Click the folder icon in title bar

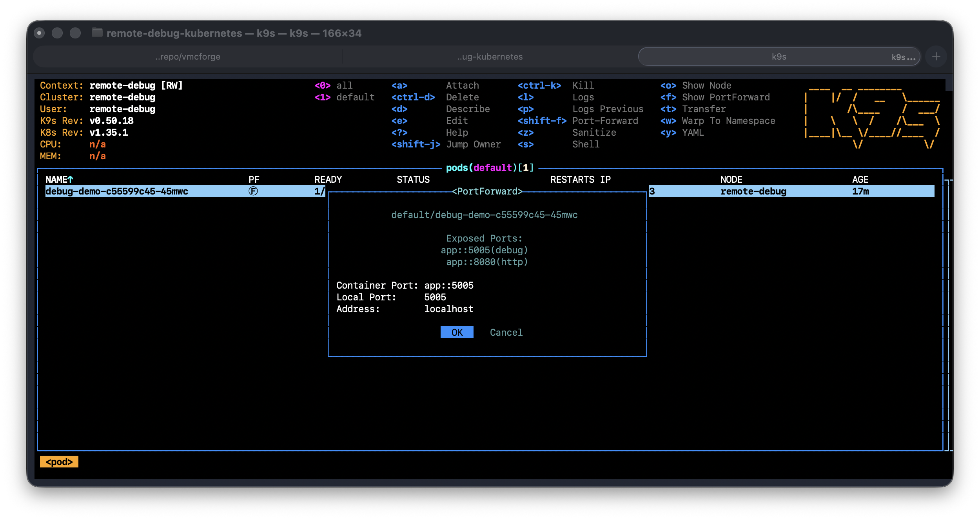(x=97, y=33)
